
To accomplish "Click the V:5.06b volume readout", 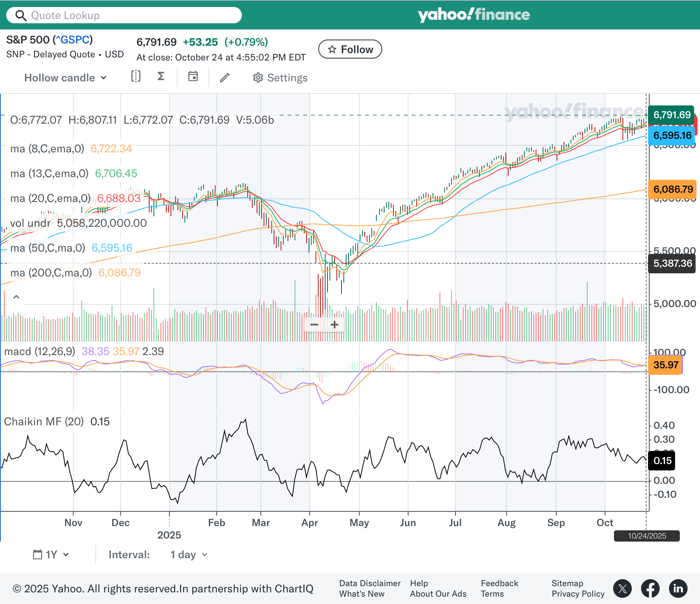I will pyautogui.click(x=255, y=120).
